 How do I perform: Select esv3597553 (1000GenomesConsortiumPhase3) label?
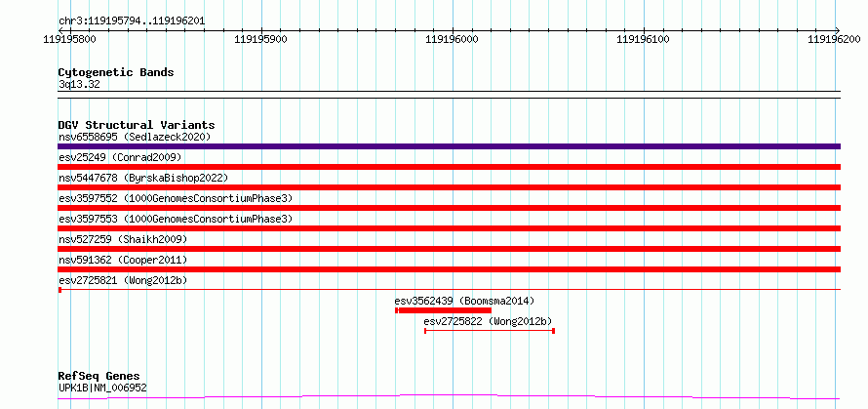176,219
